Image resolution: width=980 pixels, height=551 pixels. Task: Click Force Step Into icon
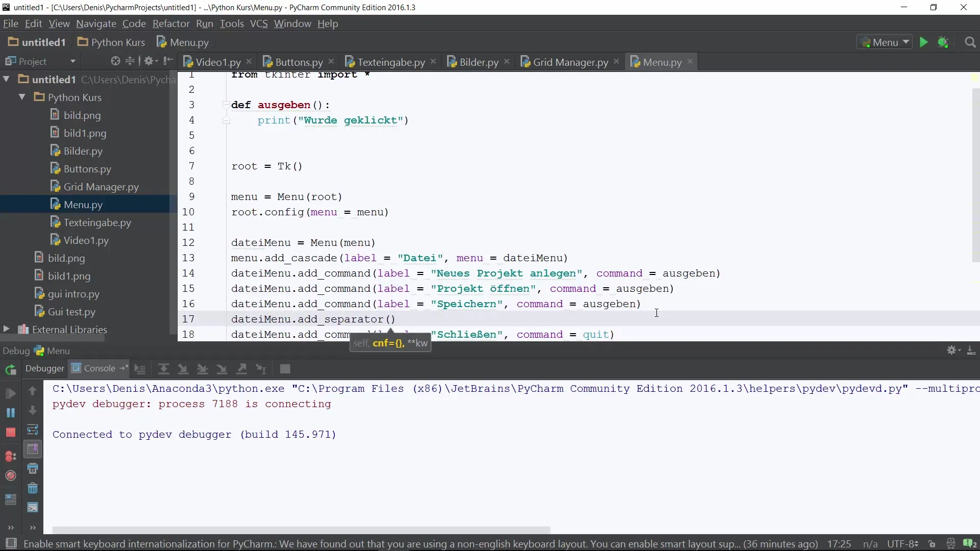222,369
